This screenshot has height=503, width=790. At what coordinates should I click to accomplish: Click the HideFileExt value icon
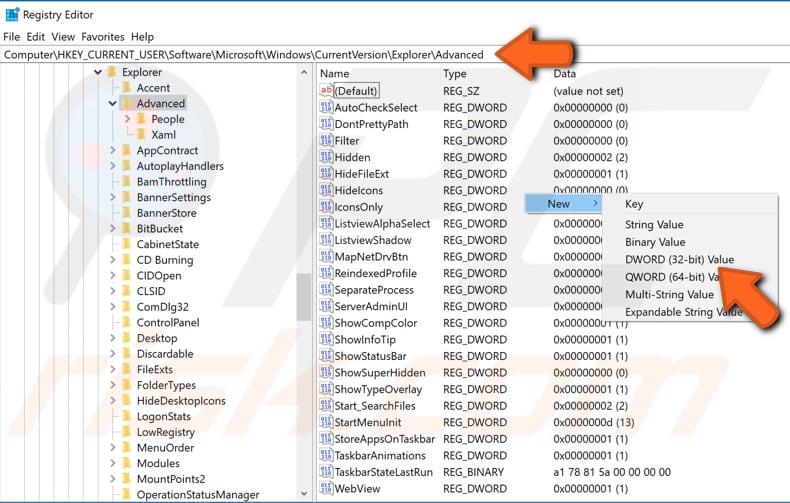pyautogui.click(x=326, y=174)
